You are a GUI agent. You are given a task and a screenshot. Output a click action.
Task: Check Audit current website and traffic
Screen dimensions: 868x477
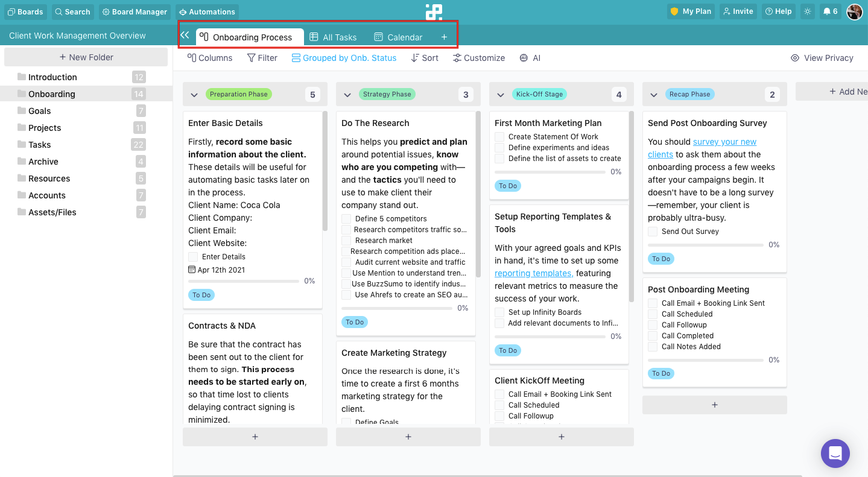(x=346, y=262)
